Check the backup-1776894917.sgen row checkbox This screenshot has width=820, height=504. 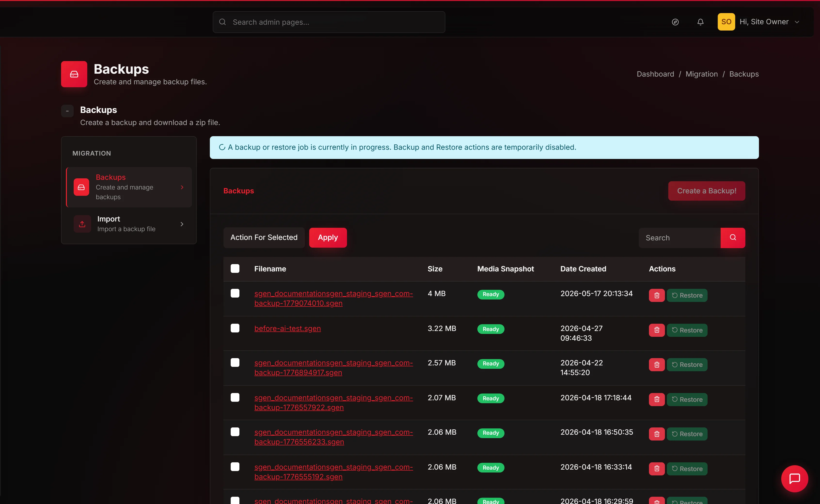235,363
